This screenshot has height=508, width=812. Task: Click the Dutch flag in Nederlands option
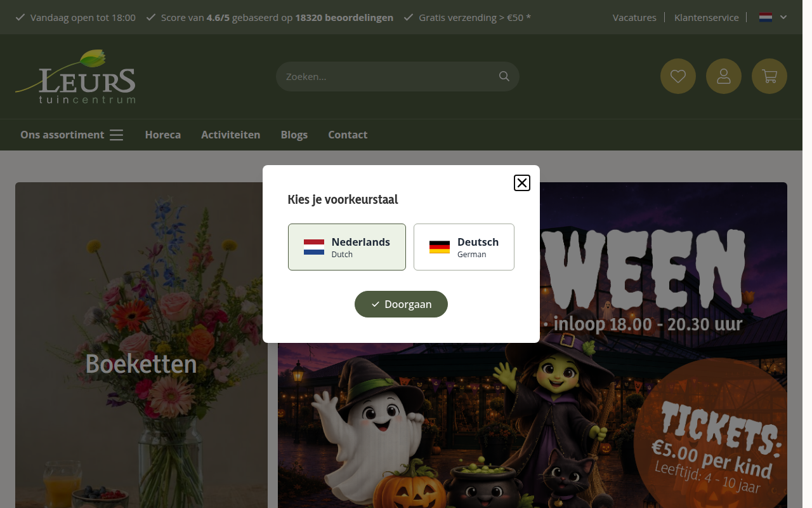click(314, 247)
